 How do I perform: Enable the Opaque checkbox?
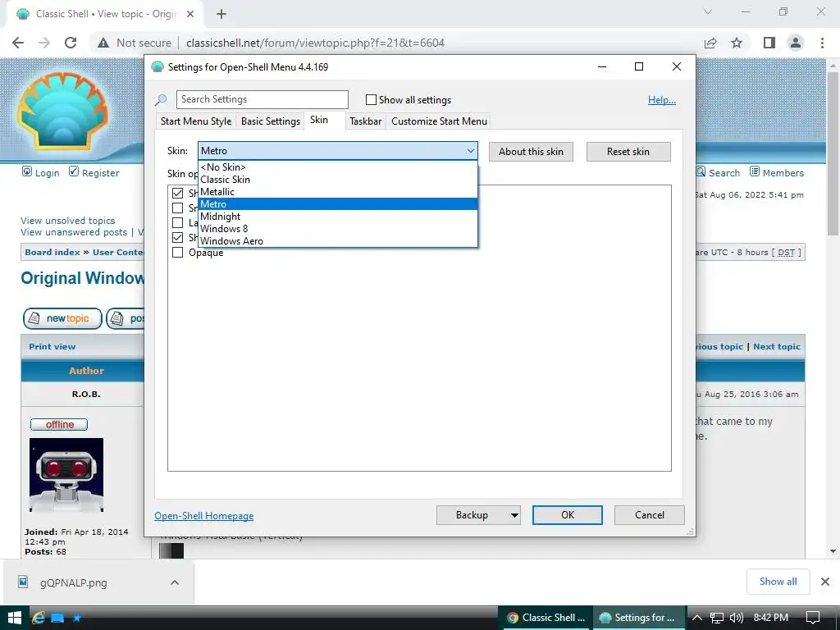point(177,253)
